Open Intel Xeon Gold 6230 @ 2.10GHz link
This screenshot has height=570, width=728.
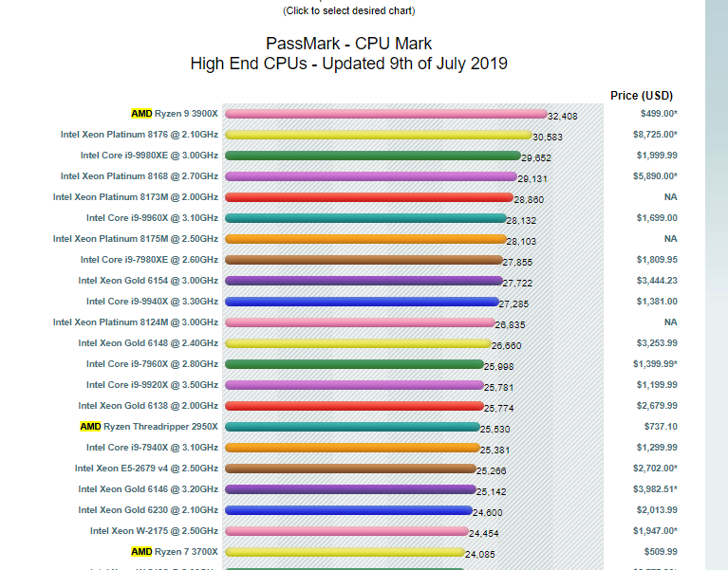(148, 510)
